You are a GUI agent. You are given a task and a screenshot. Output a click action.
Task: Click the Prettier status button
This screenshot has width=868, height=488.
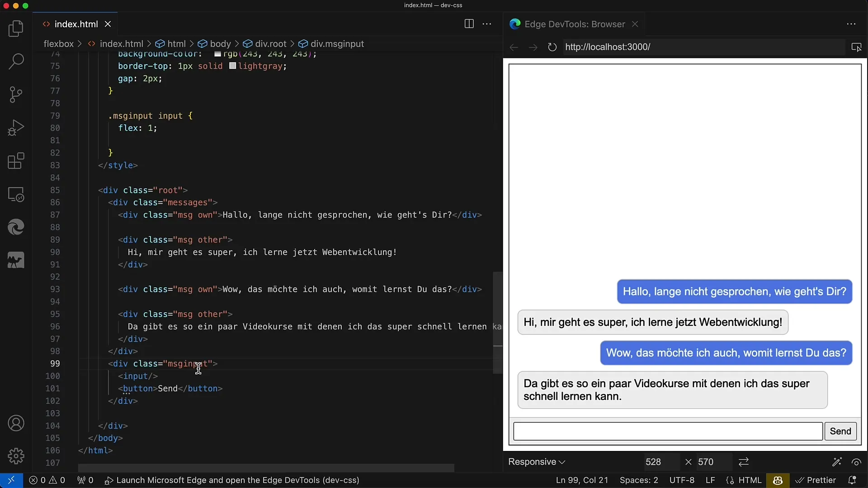coord(816,480)
